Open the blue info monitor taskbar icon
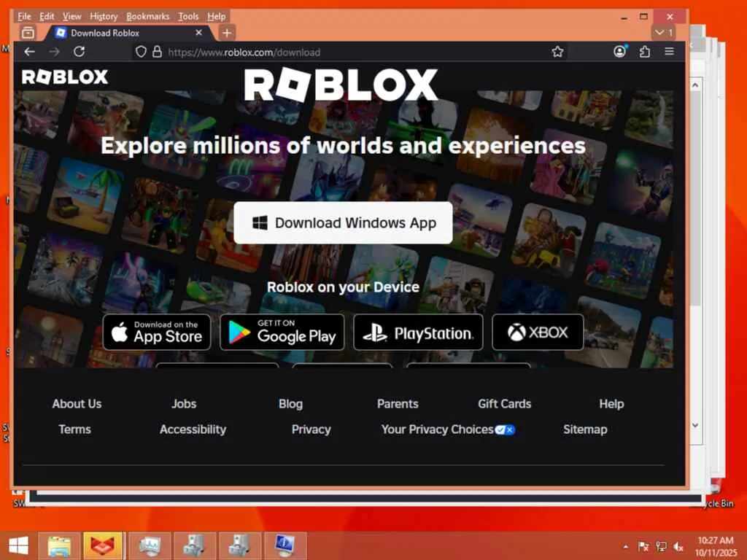Image resolution: width=747 pixels, height=560 pixels. (x=285, y=545)
